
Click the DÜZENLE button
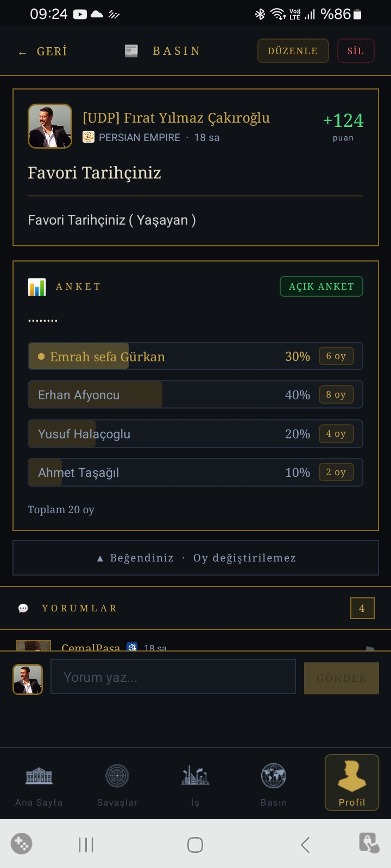click(293, 51)
